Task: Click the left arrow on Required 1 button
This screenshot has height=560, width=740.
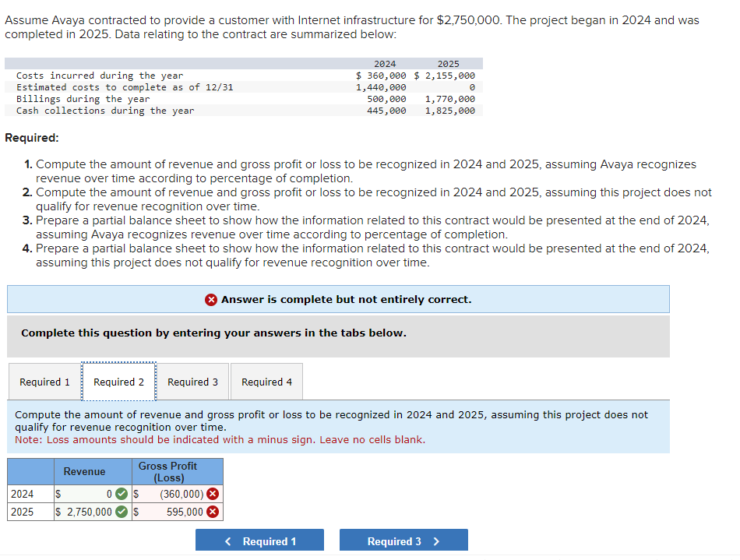Action: (x=227, y=540)
